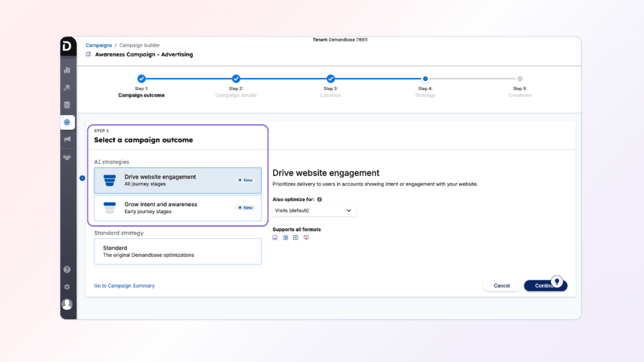Go to Step 2 Campaign details
This screenshot has width=644, height=362.
[x=236, y=79]
